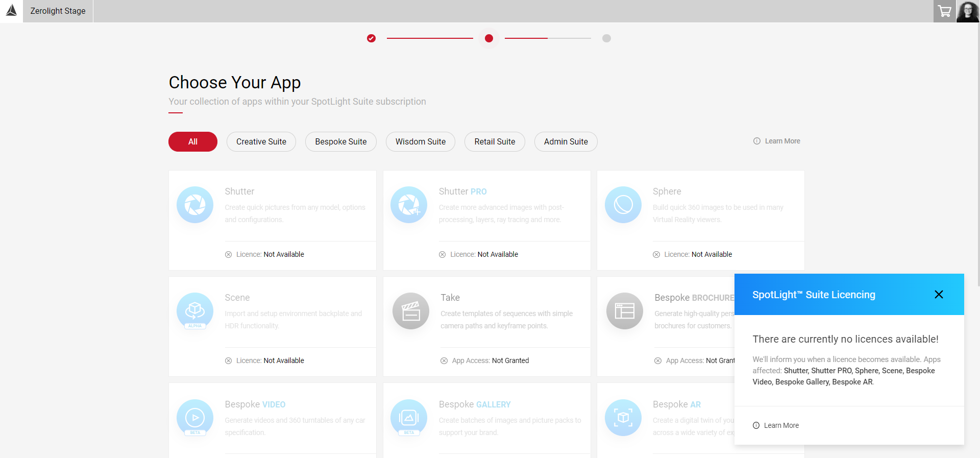Open Learn More link beside suite filters
Viewport: 980px width, 458px height.
[x=782, y=141]
